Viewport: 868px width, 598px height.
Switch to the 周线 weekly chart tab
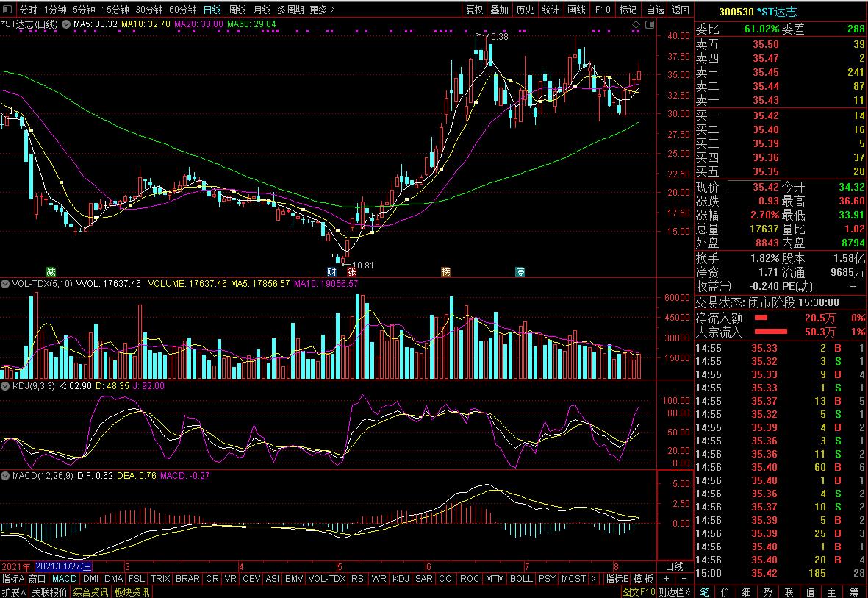tap(237, 10)
